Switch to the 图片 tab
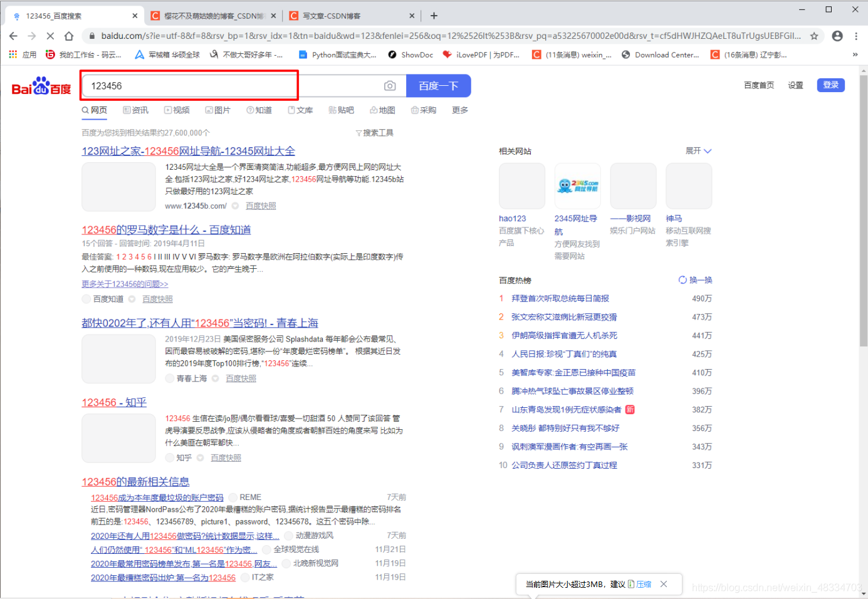The width and height of the screenshot is (868, 599). click(x=218, y=110)
